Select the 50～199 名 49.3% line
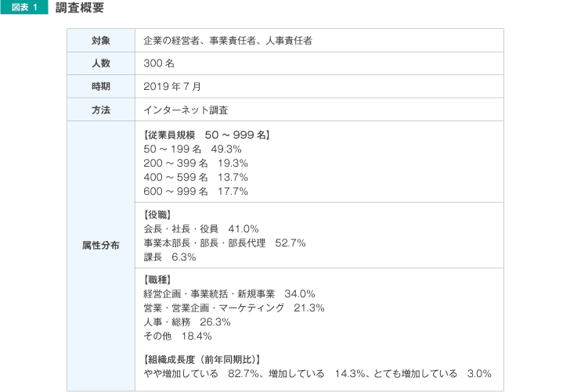 193,149
